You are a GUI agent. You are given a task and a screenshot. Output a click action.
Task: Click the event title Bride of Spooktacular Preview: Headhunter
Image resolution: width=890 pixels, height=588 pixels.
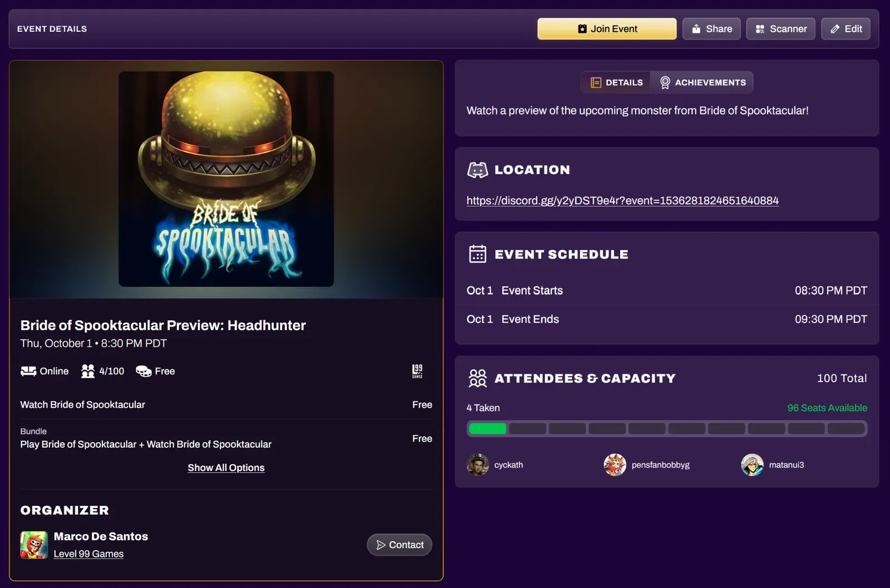[x=163, y=325]
